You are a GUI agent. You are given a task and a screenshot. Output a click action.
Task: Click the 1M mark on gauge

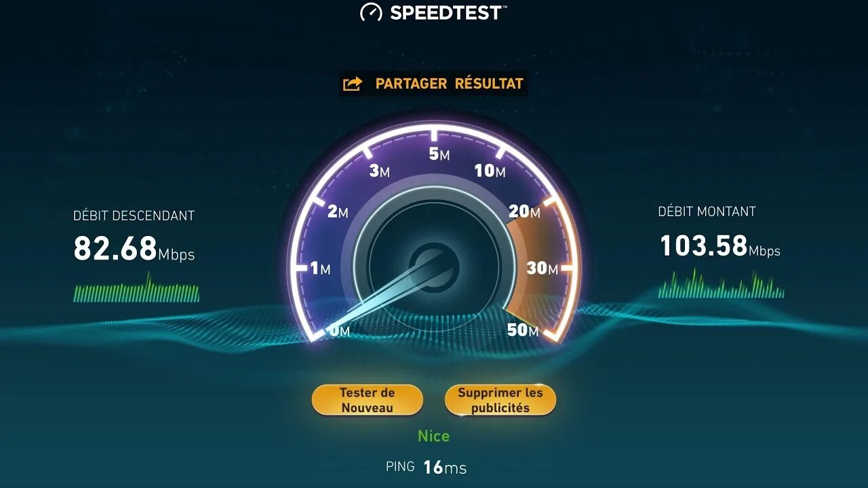[x=320, y=268]
